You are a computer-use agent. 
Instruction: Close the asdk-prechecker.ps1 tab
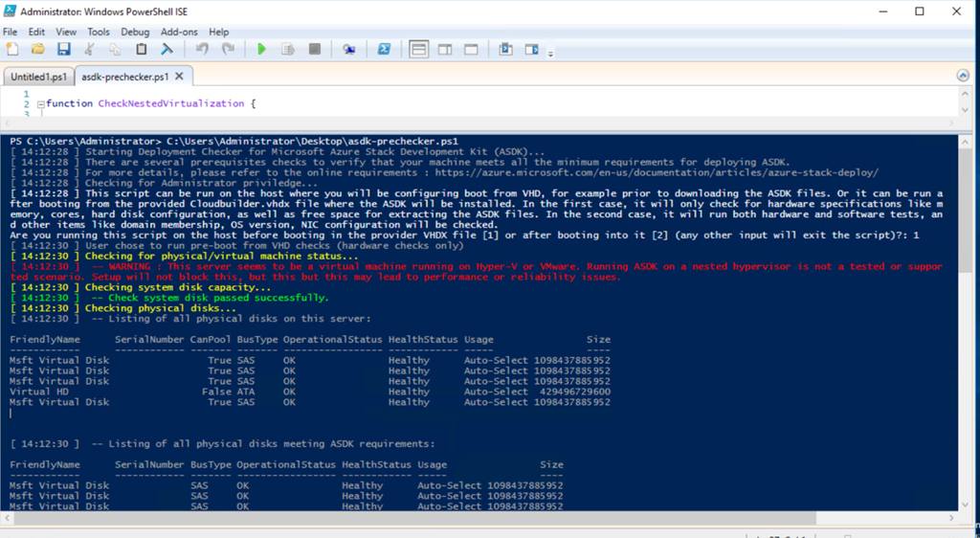pos(179,77)
